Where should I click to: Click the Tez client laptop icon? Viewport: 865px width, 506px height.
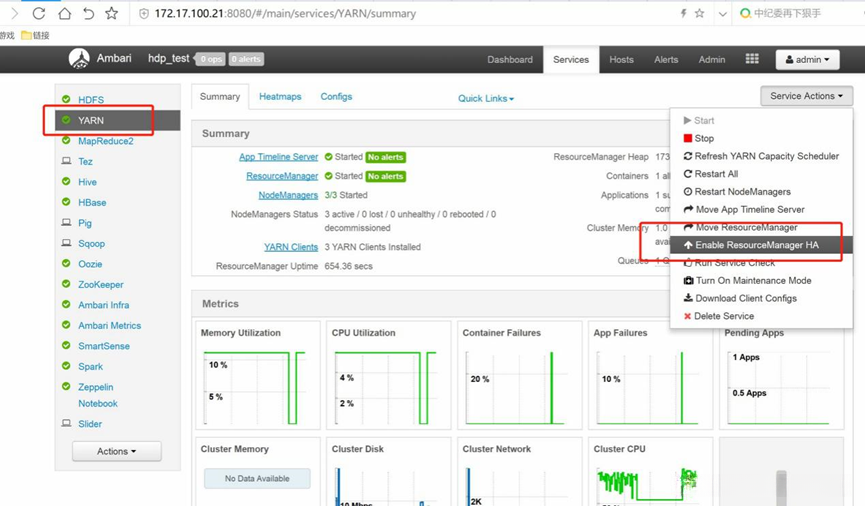click(x=66, y=161)
